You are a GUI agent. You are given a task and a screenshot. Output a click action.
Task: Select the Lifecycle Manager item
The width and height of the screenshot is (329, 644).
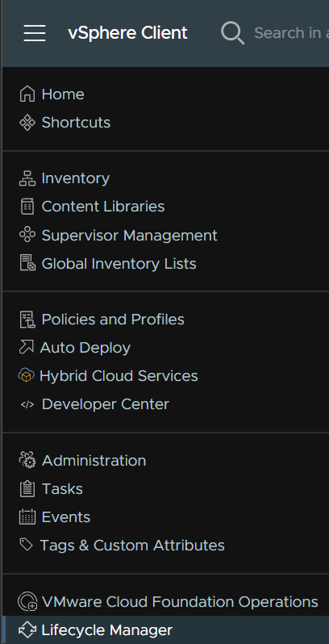(164, 629)
